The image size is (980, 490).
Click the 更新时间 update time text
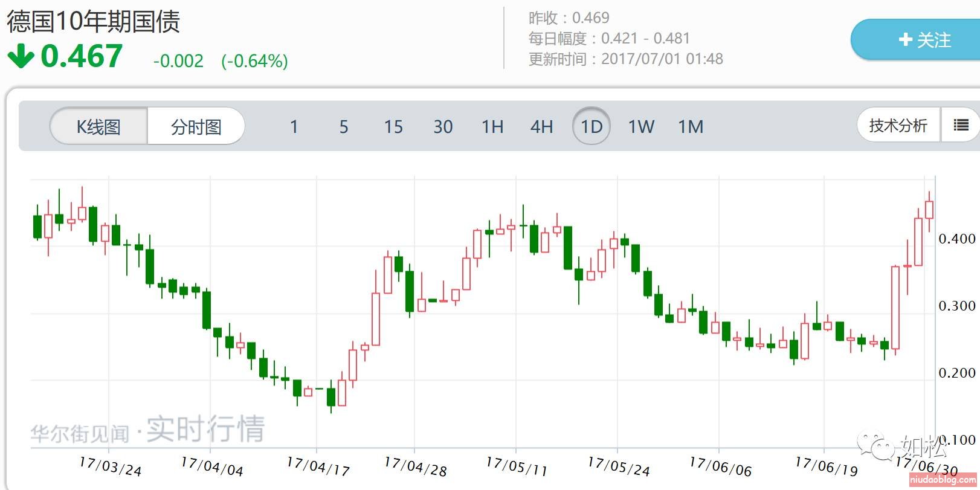[x=625, y=59]
